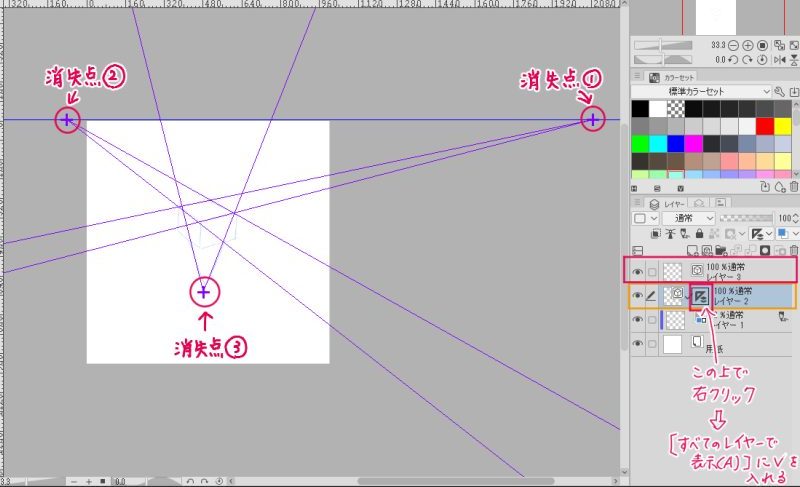Viewport: 800px width, 487px height.
Task: Toggle visibility of Layer 1
Action: tap(638, 320)
